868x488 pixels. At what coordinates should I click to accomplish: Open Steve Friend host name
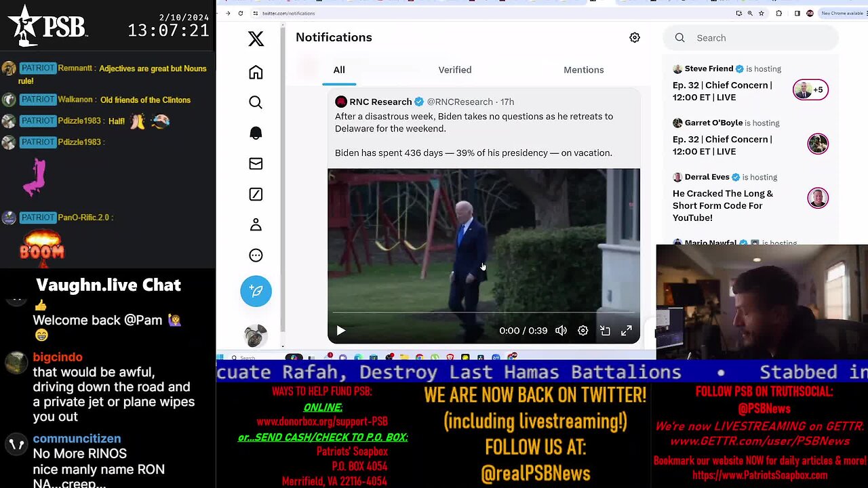pos(709,68)
